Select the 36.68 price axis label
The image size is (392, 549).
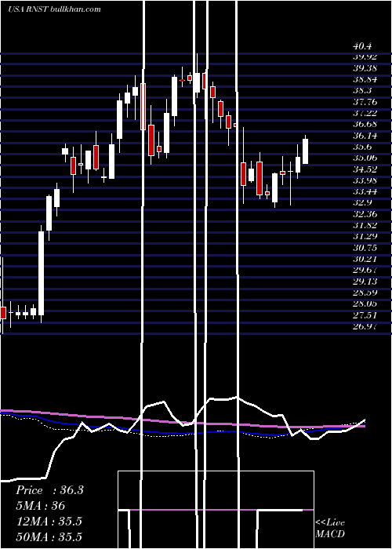click(x=364, y=124)
